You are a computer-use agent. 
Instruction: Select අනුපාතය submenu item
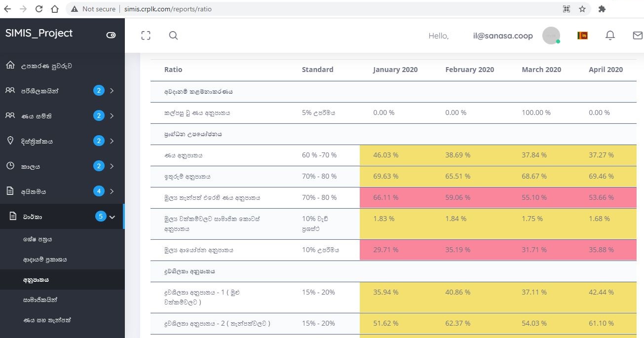pyautogui.click(x=36, y=280)
